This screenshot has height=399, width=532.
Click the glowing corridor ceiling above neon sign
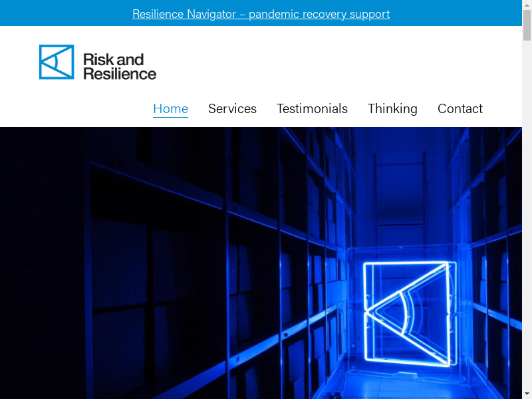point(399,173)
